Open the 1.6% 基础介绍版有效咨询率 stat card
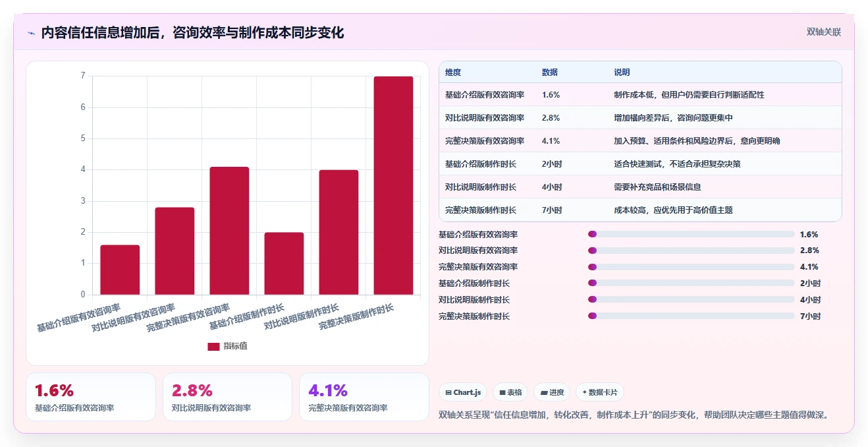Viewport: 868px width, 447px height. click(x=91, y=397)
